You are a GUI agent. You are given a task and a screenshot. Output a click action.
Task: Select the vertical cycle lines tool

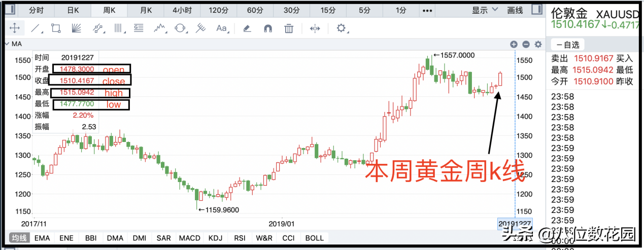119,28
